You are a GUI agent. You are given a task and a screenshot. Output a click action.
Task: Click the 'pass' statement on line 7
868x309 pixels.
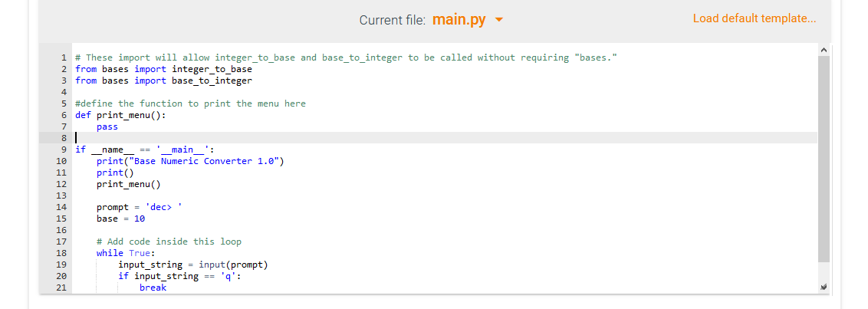pyautogui.click(x=107, y=127)
